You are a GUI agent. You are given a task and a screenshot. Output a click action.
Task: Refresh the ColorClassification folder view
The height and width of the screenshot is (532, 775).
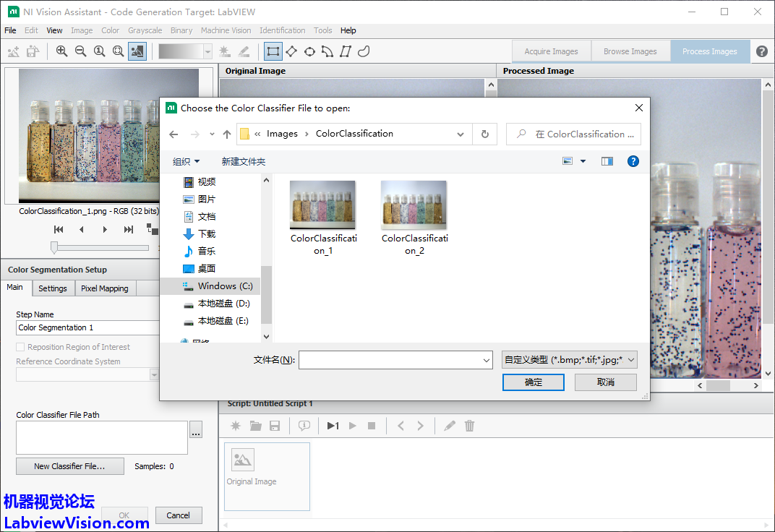484,134
